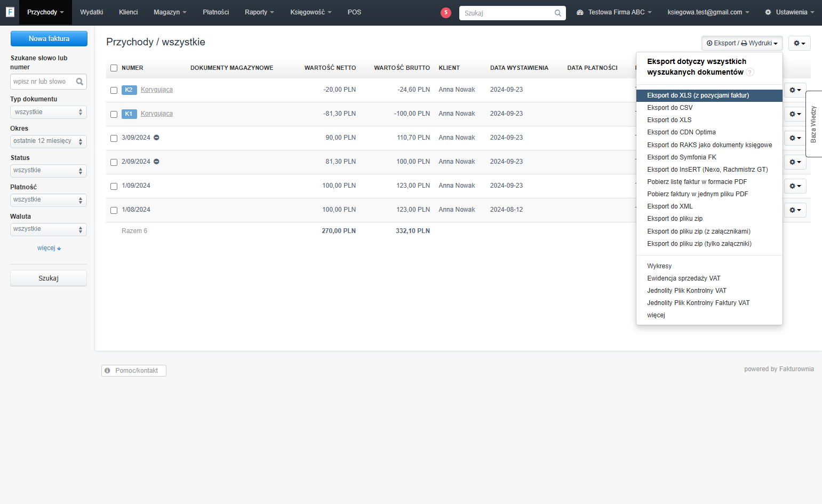Click the minus status icon next to 3/09/2024
Viewport: 822px width, 504px height.
point(156,138)
